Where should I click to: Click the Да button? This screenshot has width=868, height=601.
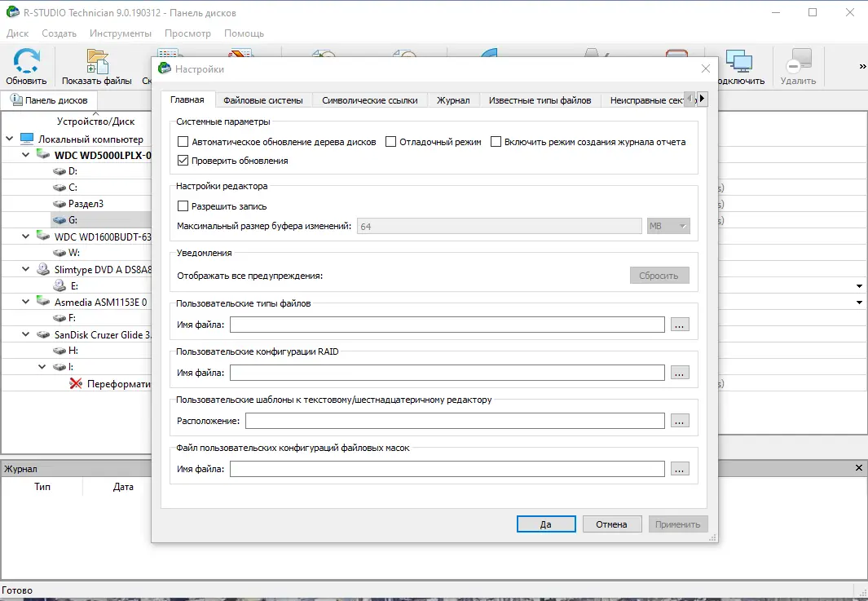pos(546,524)
